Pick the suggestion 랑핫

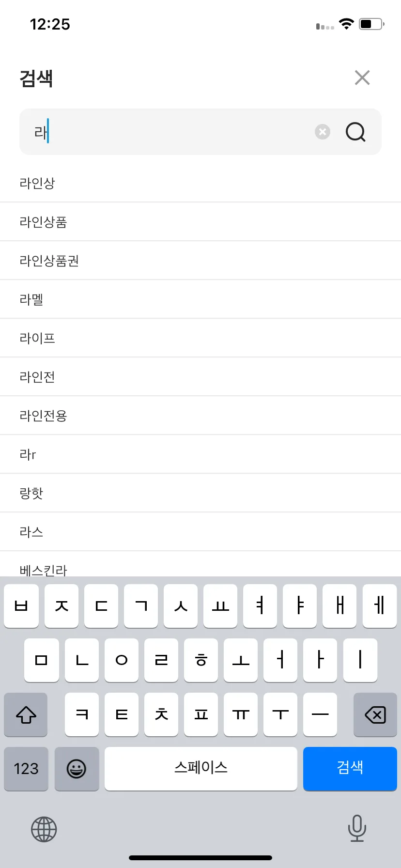(x=200, y=493)
